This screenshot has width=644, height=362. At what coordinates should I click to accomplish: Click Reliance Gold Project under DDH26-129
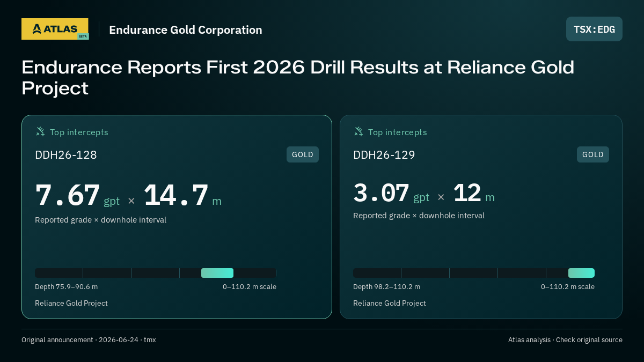(390, 304)
